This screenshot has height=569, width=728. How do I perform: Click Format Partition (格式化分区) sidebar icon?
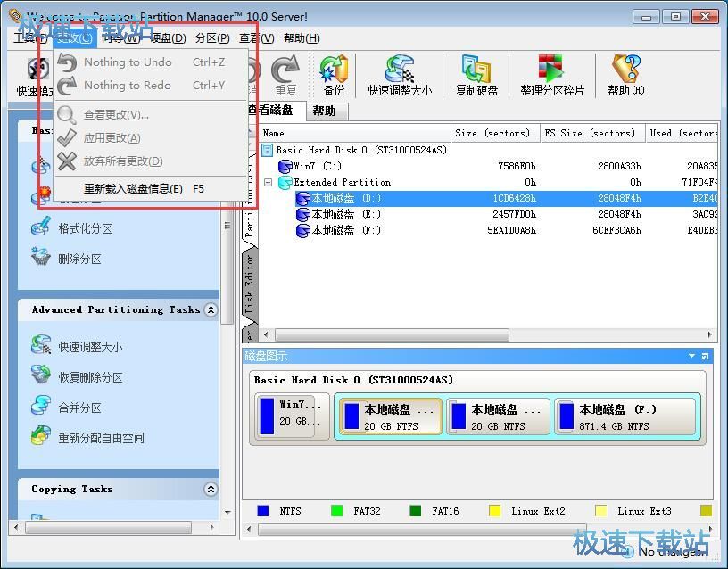pyautogui.click(x=41, y=227)
